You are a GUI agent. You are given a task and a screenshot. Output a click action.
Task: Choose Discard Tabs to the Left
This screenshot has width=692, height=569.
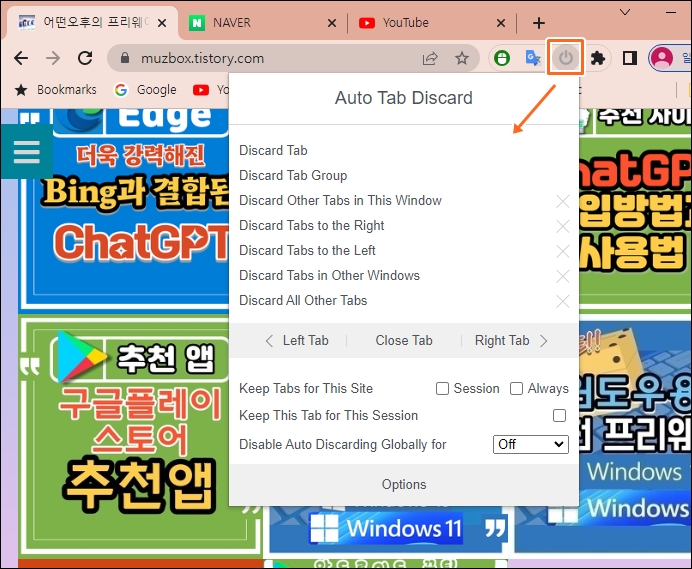[307, 250]
